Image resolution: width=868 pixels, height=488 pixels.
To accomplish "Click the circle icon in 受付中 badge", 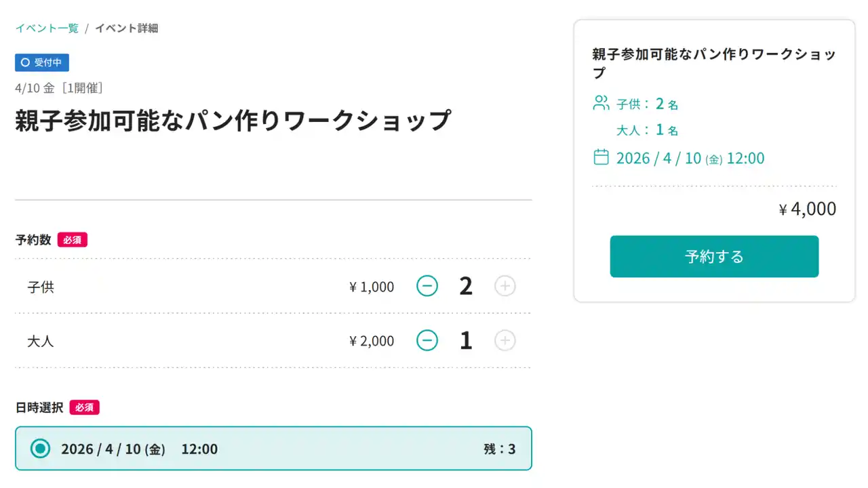I will click(26, 62).
